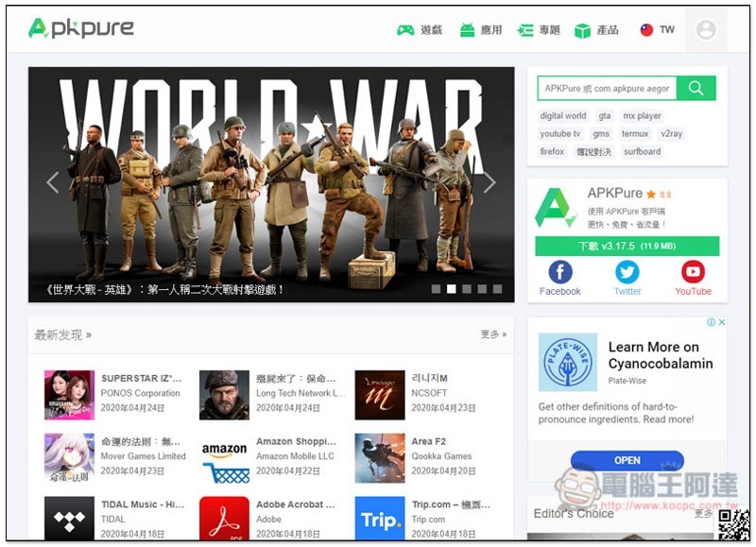
Task: Select the 'v2ray' search tag
Action: click(x=672, y=133)
